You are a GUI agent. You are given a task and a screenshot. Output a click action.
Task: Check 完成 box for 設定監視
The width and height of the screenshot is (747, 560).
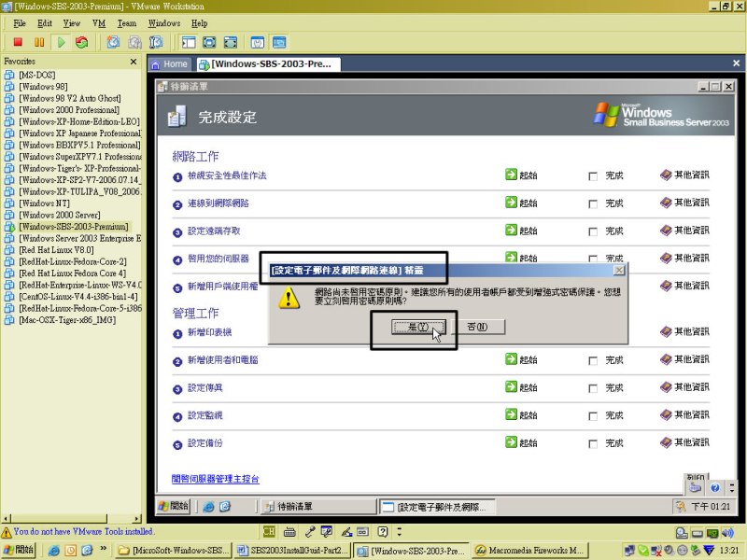[593, 415]
